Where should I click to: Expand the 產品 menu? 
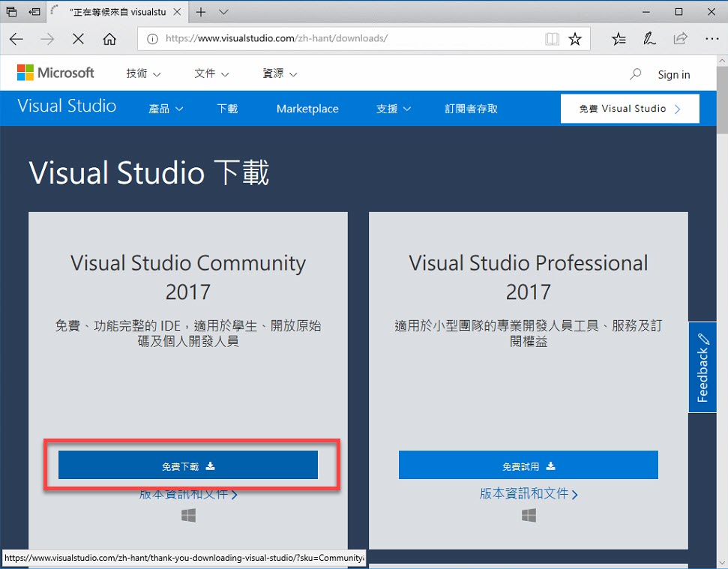click(166, 109)
